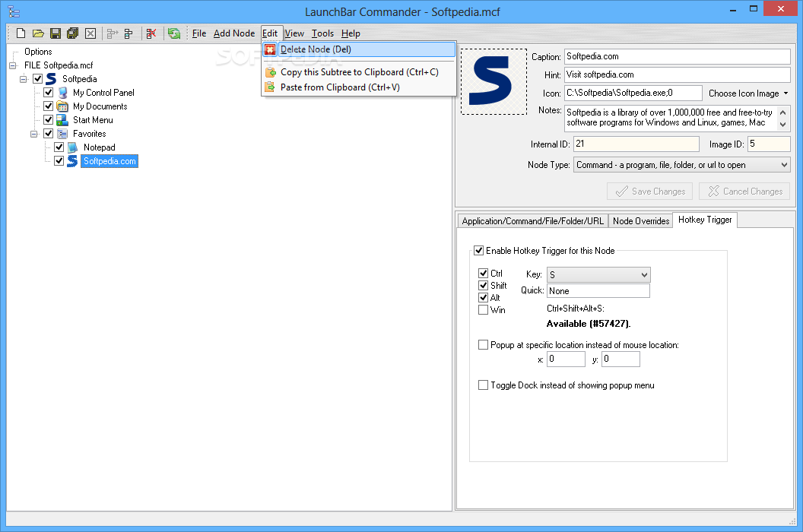Click the Favorites node icon
This screenshot has height=532, width=803.
pyautogui.click(x=62, y=134)
